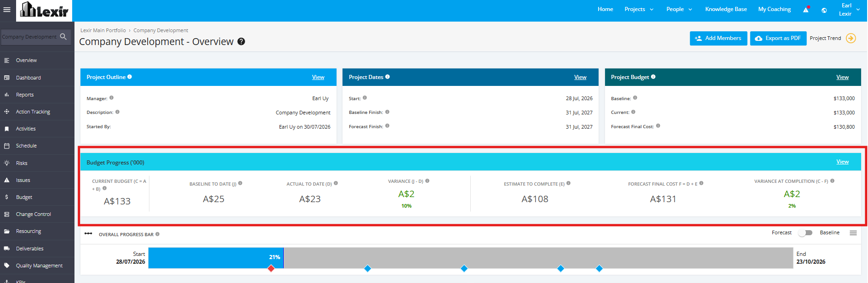Click the A$133 current budget value
The width and height of the screenshot is (868, 283).
[117, 201]
